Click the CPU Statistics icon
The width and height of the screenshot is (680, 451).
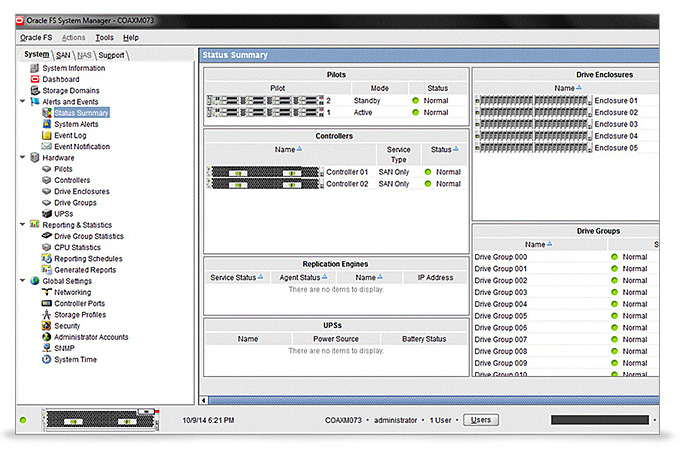click(47, 247)
